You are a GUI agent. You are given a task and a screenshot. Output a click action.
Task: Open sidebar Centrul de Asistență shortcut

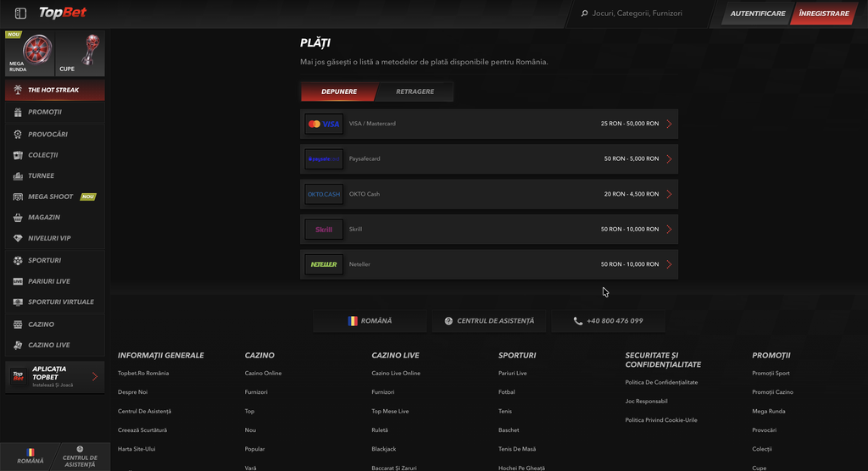pyautogui.click(x=80, y=457)
